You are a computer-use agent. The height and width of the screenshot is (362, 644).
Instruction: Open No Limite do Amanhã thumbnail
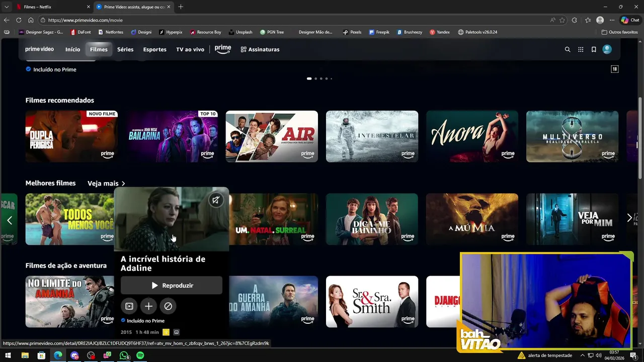70,302
